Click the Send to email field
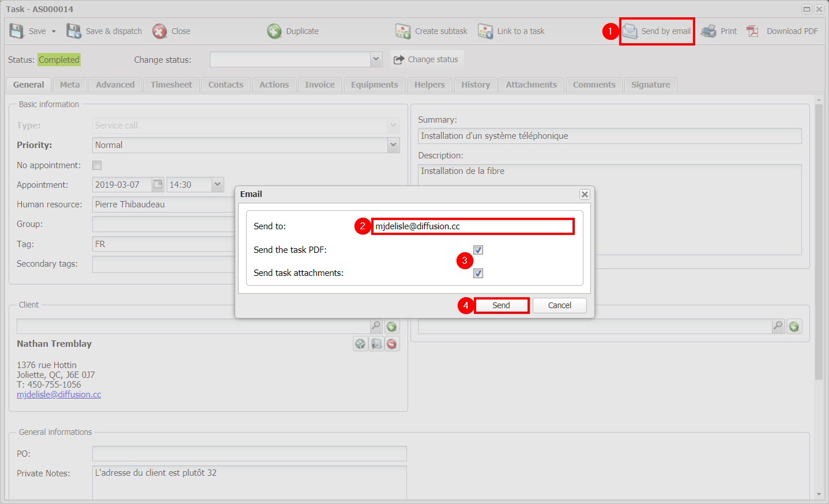The width and height of the screenshot is (829, 504). tap(473, 226)
